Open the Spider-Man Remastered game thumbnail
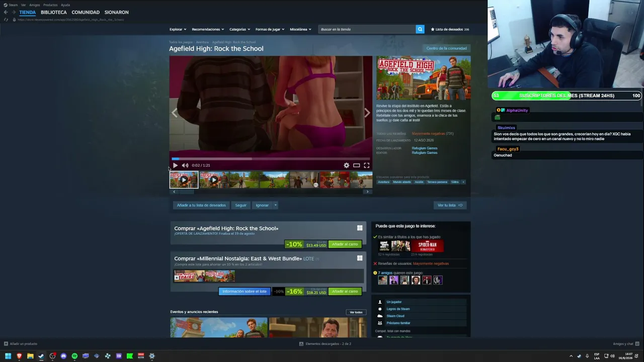This screenshot has height=362, width=644. click(428, 246)
